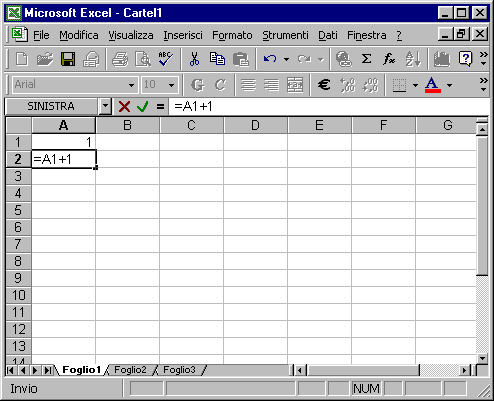Click the Euro currency style icon
Image resolution: width=494 pixels, height=401 pixels.
tap(324, 85)
